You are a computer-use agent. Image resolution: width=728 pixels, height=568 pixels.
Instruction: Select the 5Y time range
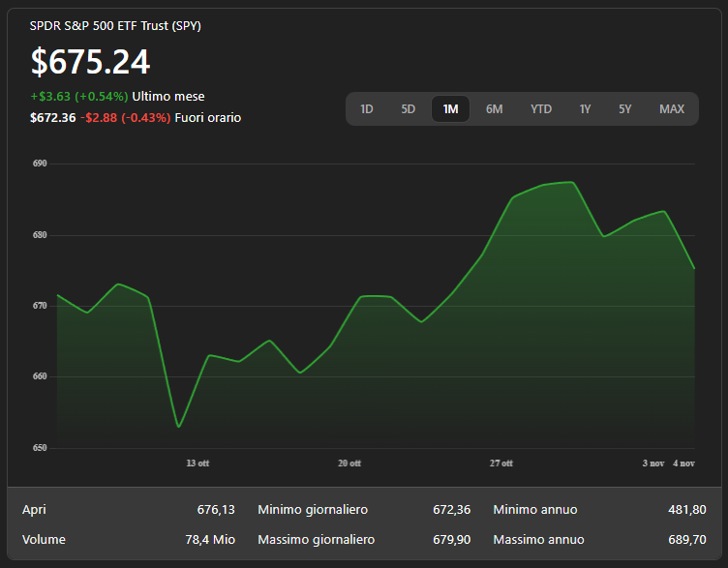coord(625,109)
